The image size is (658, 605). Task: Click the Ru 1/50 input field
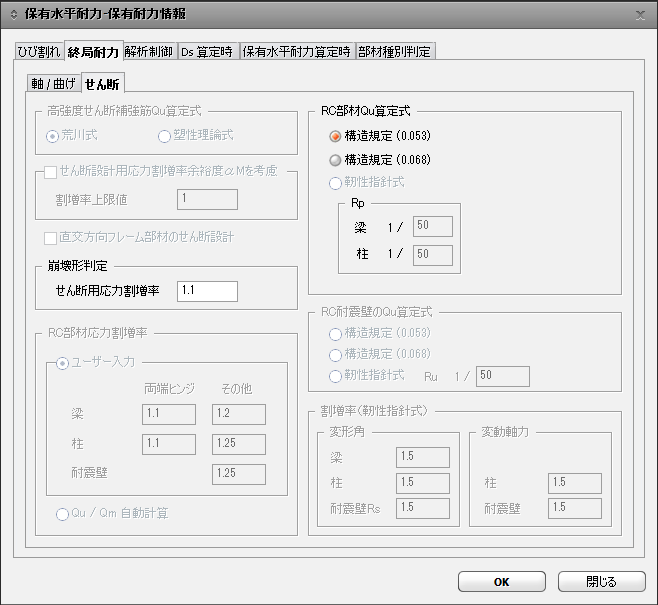click(503, 376)
